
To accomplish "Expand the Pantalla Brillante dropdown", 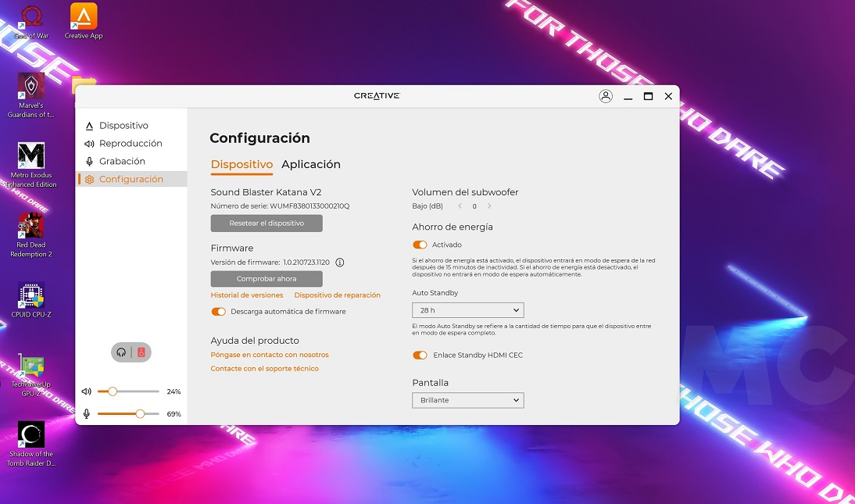I will (467, 400).
